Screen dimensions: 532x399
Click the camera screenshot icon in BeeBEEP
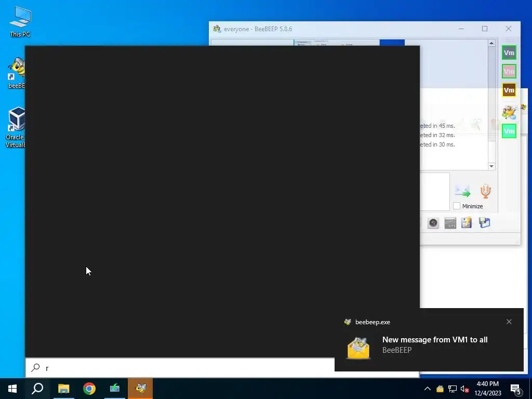pos(433,223)
